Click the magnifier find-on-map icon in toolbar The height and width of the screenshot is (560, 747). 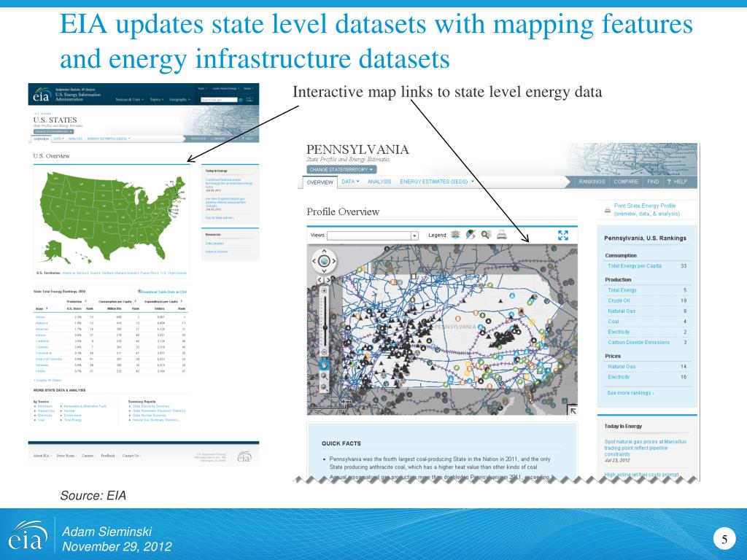tap(486, 234)
